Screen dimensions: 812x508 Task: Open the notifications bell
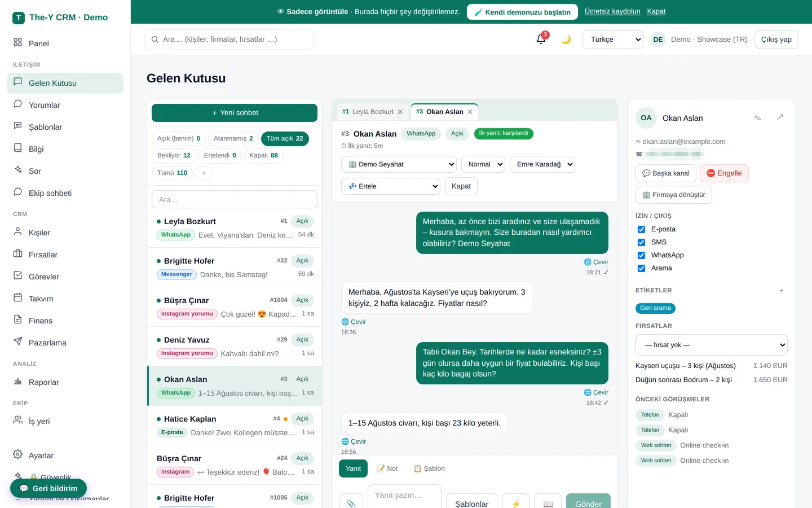541,39
